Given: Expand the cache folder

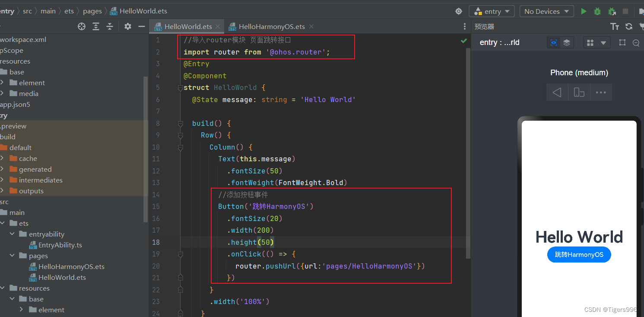Looking at the screenshot, I should [2, 158].
